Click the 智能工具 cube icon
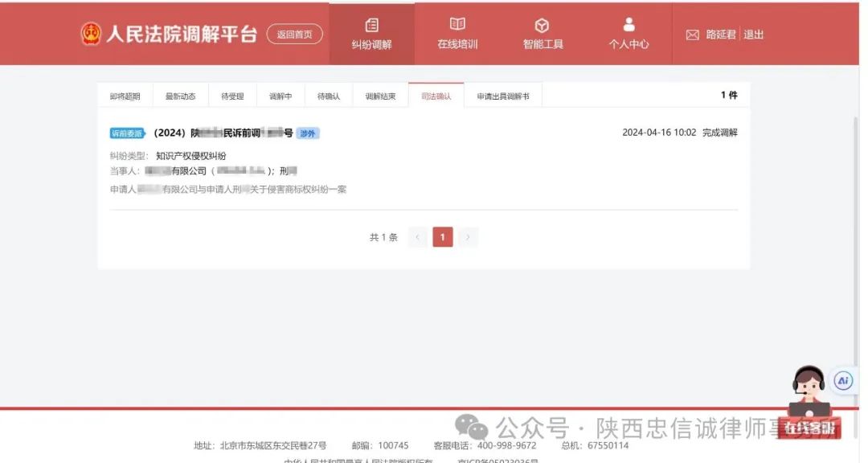868x463 pixels. point(542,26)
